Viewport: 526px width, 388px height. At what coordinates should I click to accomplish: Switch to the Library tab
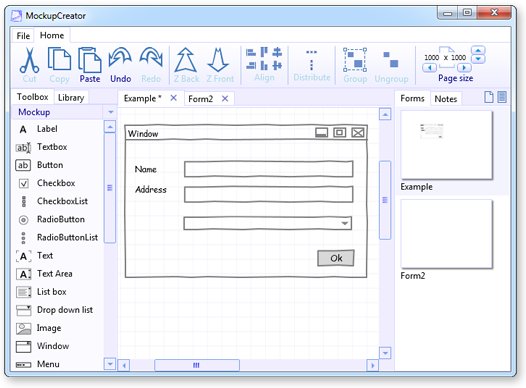71,98
